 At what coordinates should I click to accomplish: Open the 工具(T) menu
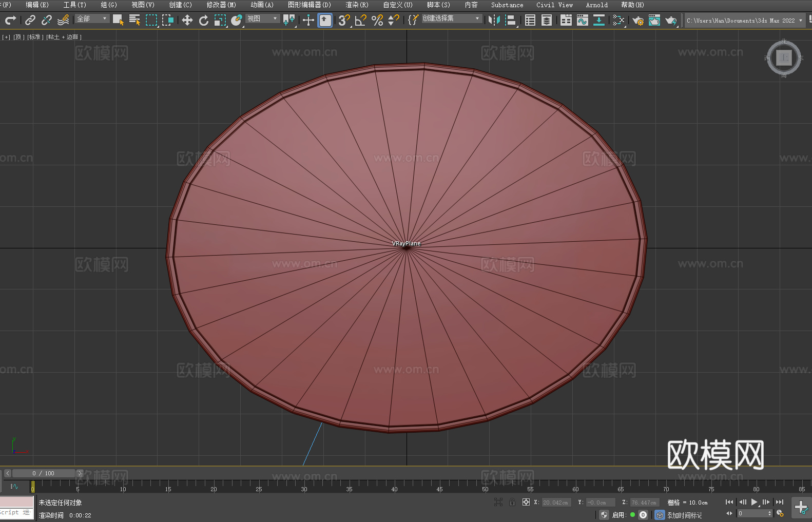click(74, 5)
